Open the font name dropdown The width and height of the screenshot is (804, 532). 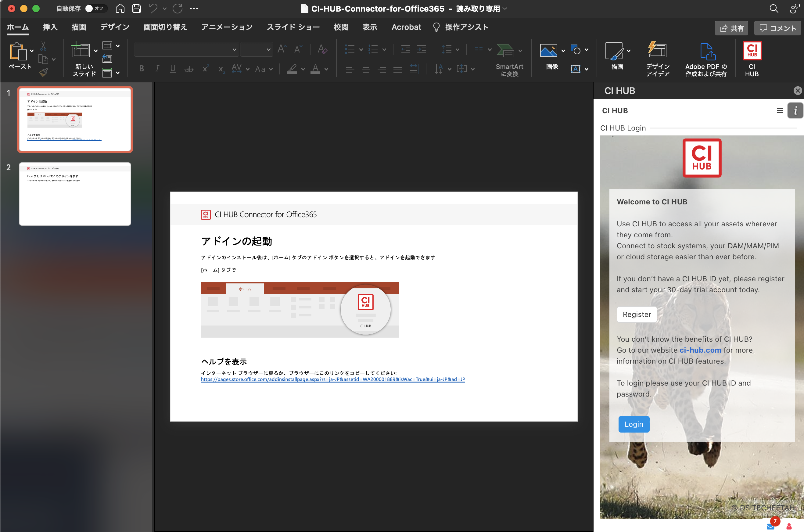[234, 49]
